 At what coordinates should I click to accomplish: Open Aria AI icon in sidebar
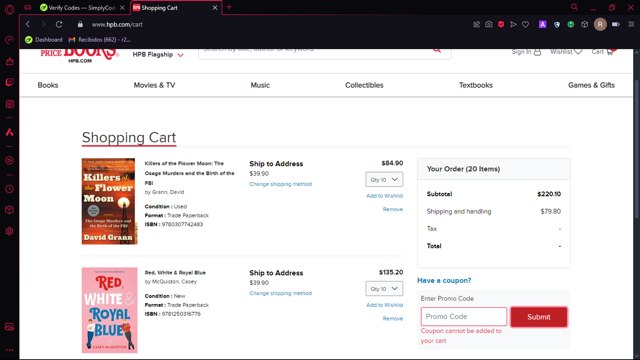coord(9,132)
